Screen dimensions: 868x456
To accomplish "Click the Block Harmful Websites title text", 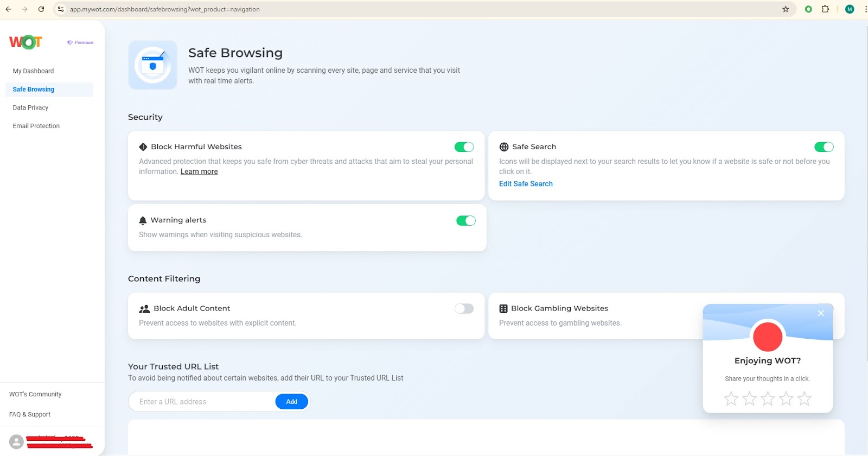I will click(x=196, y=147).
